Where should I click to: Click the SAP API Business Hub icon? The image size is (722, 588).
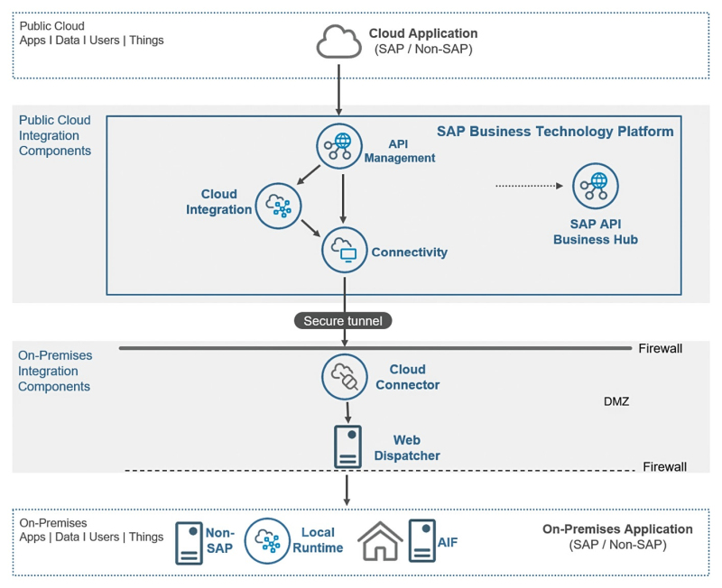click(595, 186)
